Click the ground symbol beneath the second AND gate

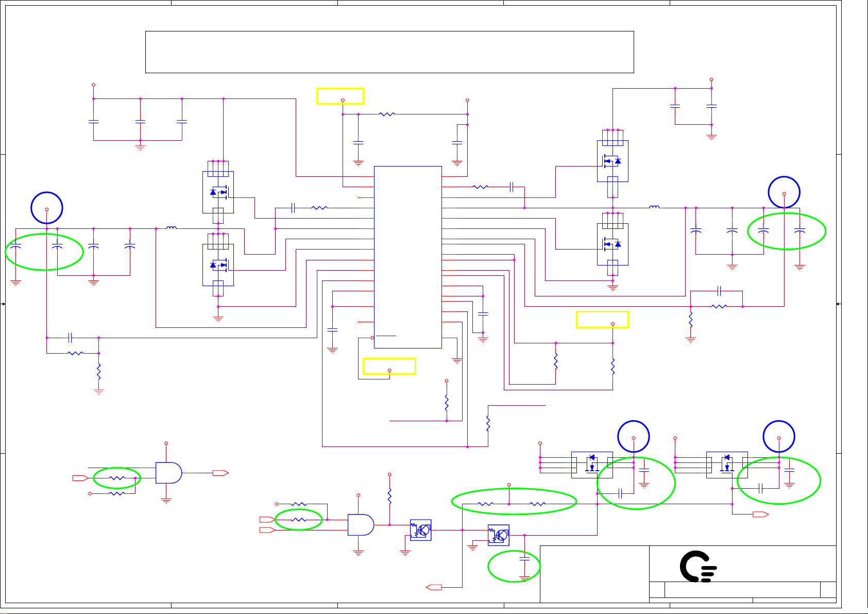coord(359,553)
